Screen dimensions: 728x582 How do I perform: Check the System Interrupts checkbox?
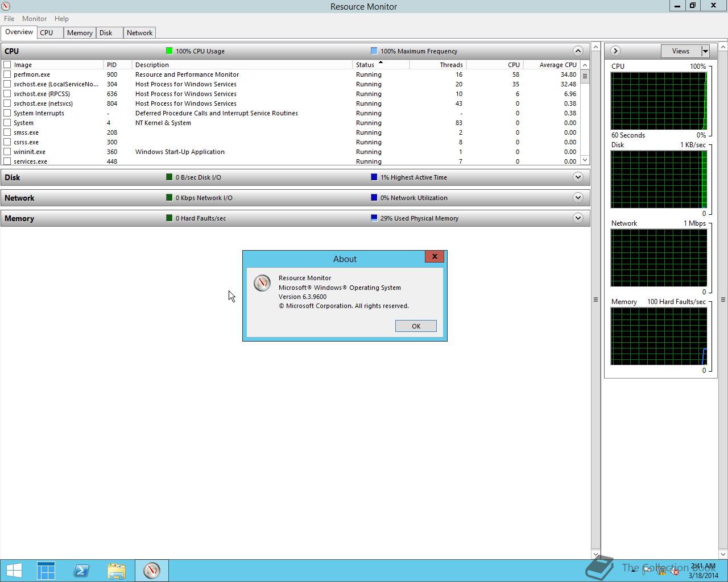click(7, 113)
